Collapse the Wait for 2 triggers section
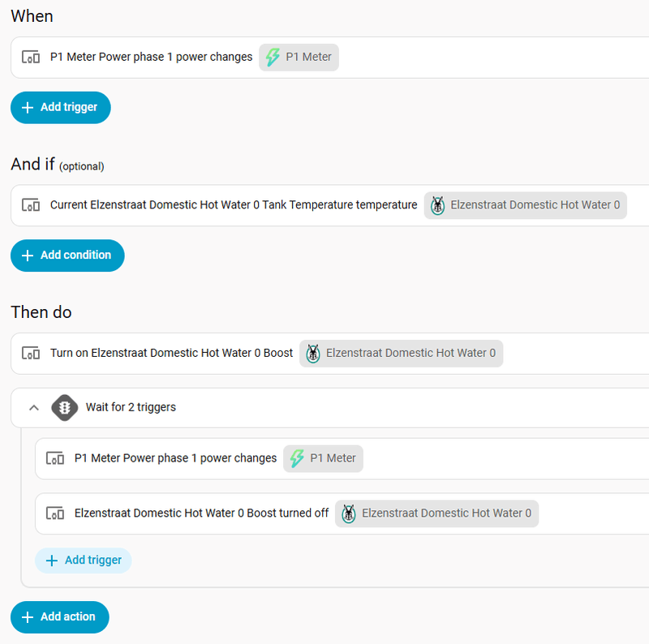649x644 pixels. click(x=34, y=408)
